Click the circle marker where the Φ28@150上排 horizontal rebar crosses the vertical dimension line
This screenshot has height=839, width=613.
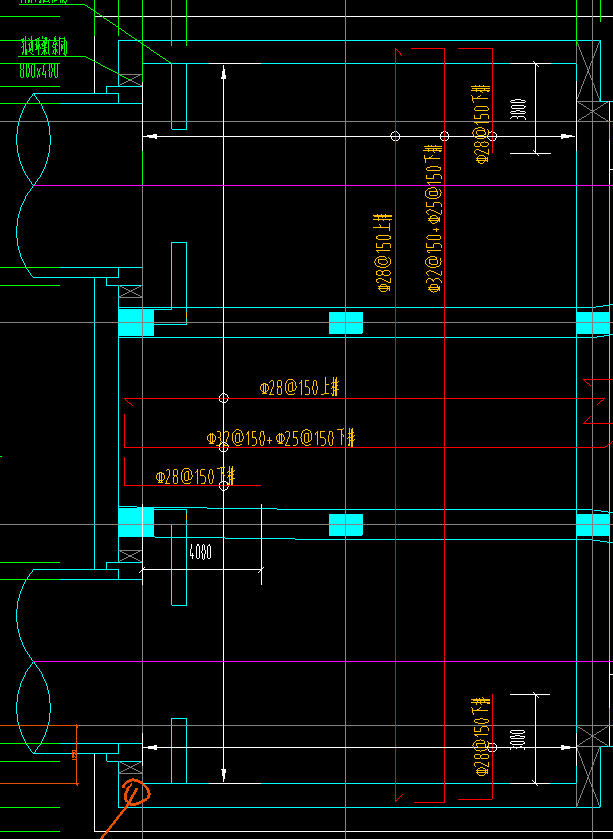(x=224, y=398)
